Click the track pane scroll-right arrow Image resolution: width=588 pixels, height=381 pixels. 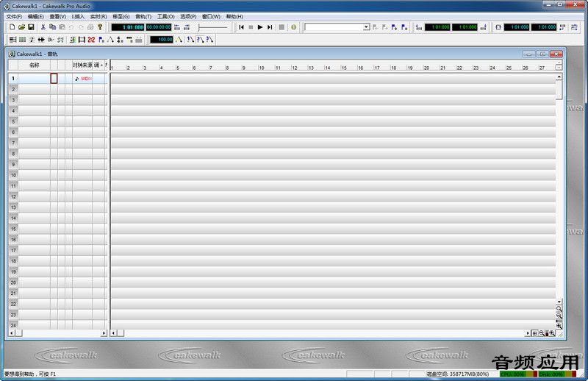[104, 333]
